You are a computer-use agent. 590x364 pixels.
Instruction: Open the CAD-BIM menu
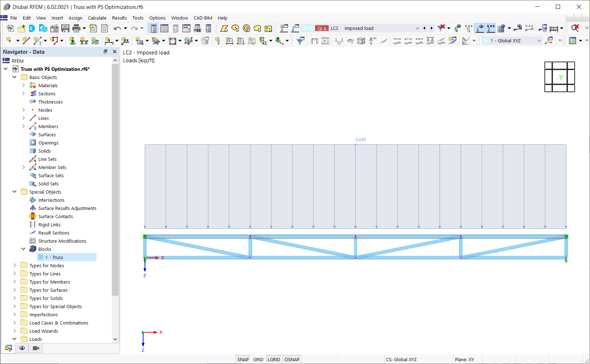(x=203, y=18)
